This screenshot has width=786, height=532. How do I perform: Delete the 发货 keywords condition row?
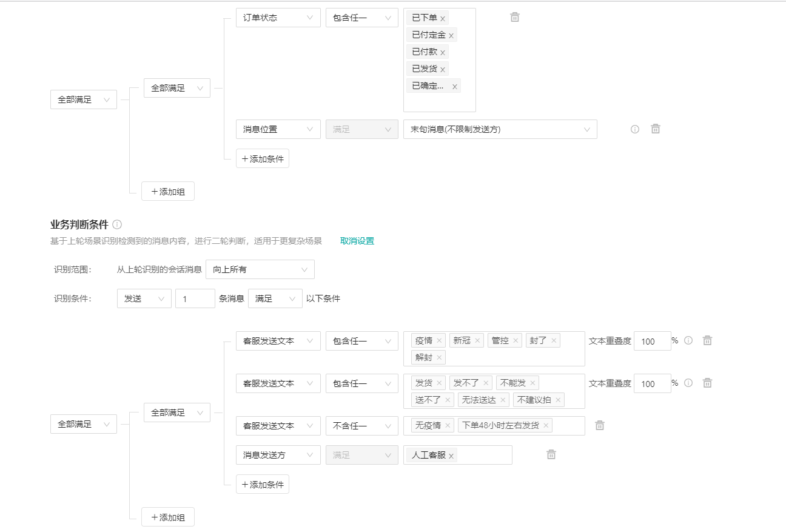click(x=707, y=383)
